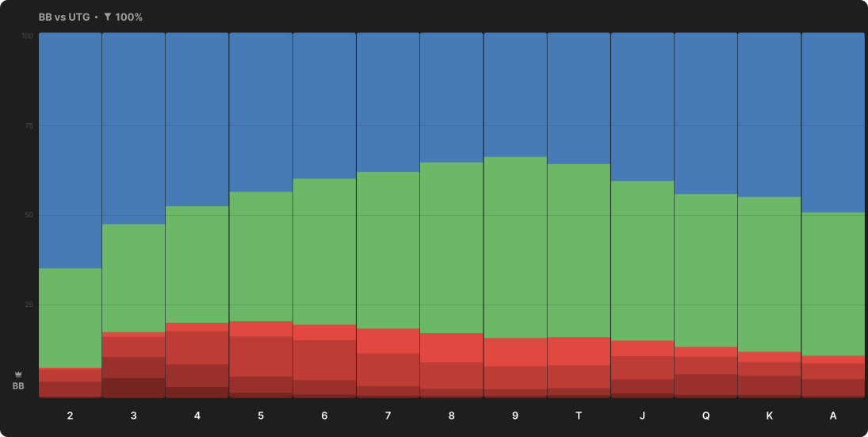Select the blue segment of bar 8

point(452,98)
